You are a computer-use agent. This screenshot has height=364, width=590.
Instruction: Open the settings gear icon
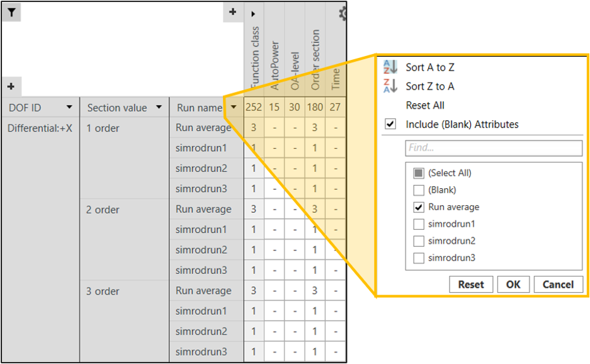(x=343, y=13)
